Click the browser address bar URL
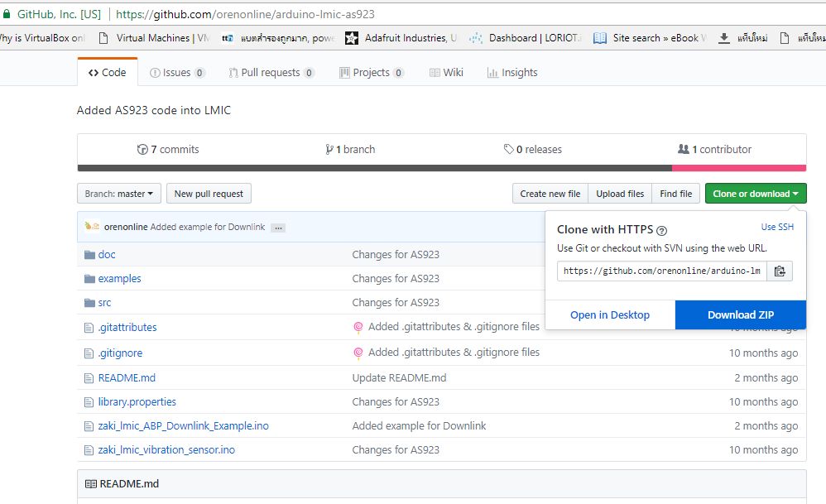This screenshot has width=826, height=504. pos(245,14)
